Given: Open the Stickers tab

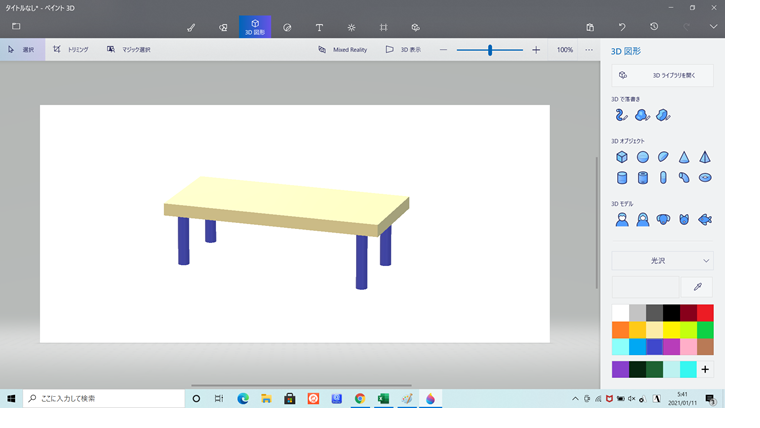Looking at the screenshot, I should (x=287, y=28).
